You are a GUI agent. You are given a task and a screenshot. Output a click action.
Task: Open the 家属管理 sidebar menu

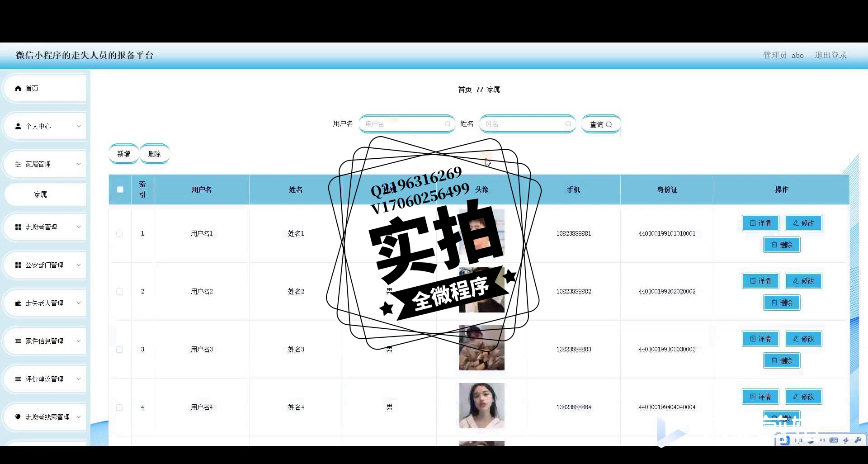click(45, 164)
